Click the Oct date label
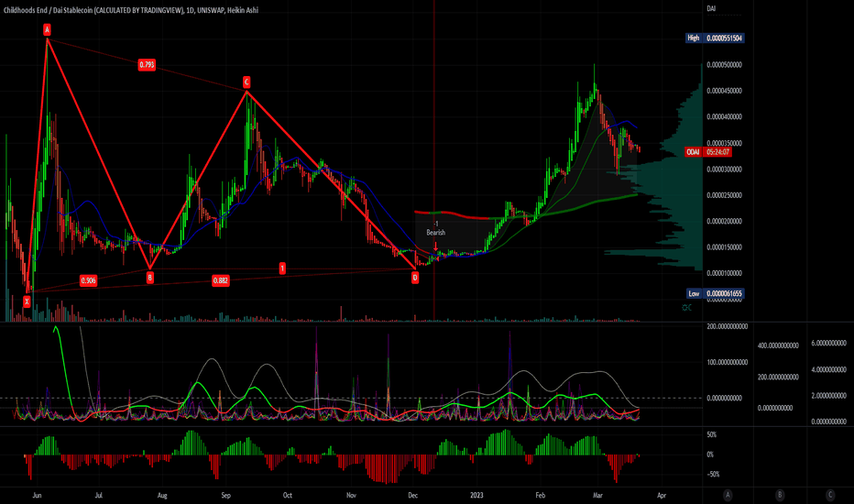 (x=287, y=495)
